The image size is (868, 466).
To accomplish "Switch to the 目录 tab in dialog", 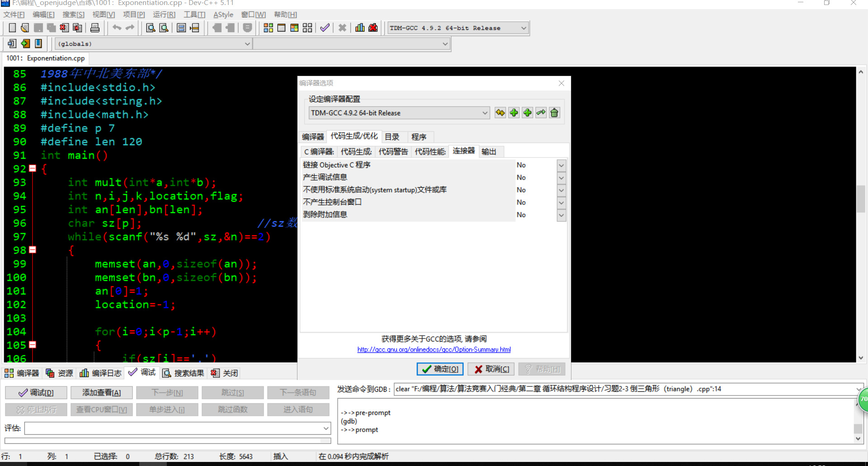I will [392, 137].
